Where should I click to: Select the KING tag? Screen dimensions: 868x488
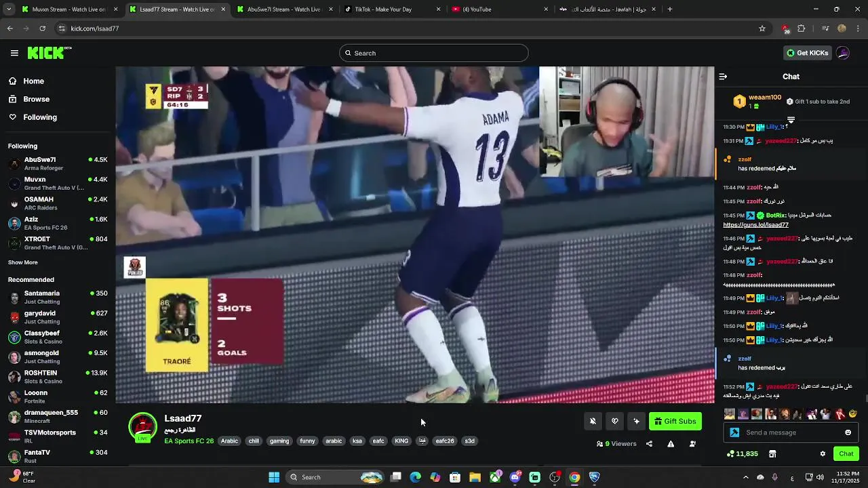click(x=401, y=441)
